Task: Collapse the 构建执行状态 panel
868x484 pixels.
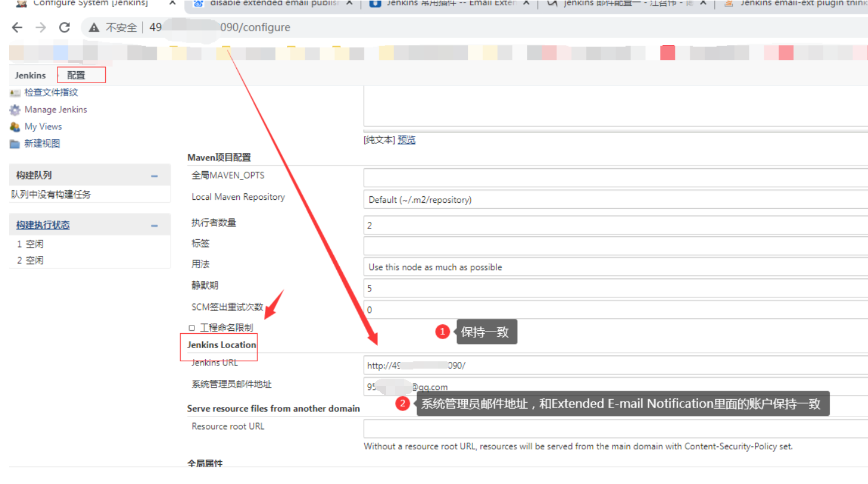Action: click(x=154, y=226)
